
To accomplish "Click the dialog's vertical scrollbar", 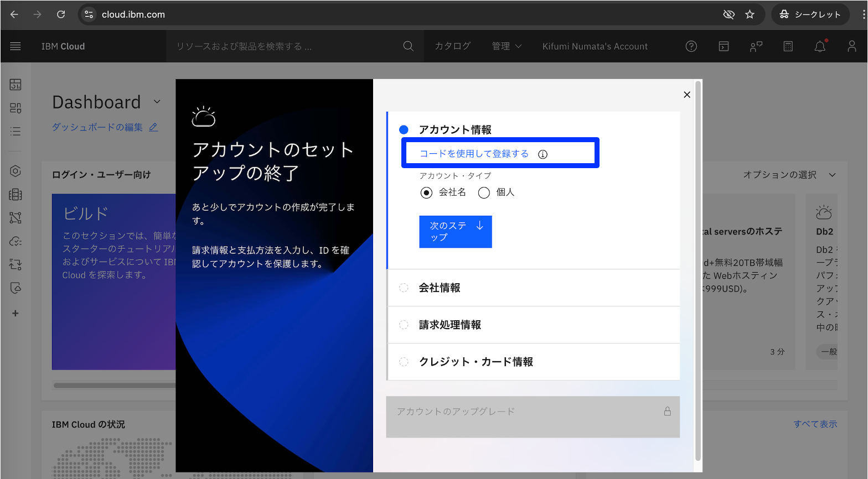I will (x=698, y=271).
